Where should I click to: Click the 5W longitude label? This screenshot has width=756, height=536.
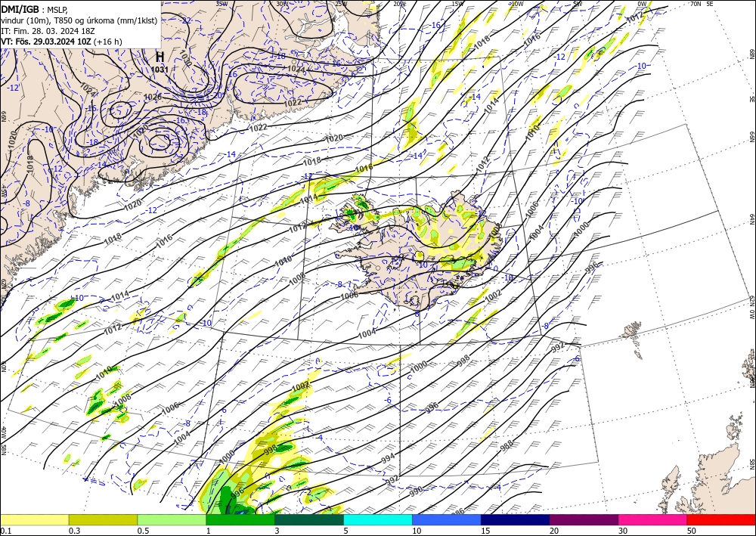(x=578, y=3)
